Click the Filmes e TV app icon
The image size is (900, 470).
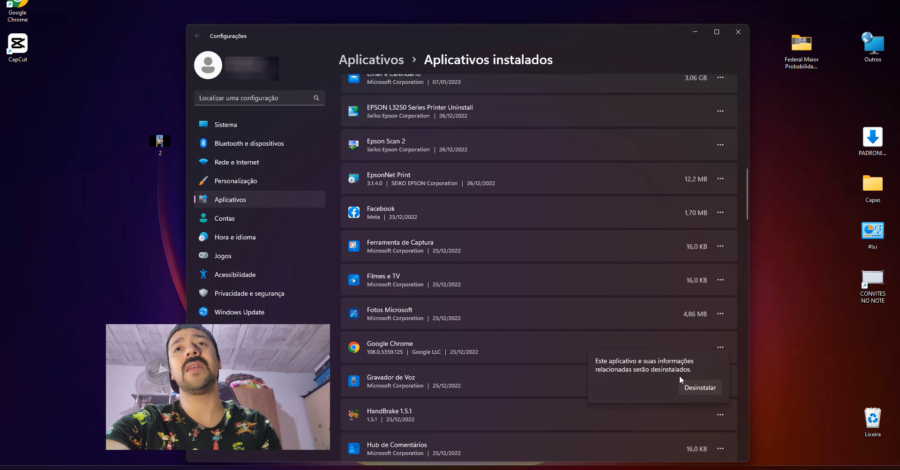[354, 280]
